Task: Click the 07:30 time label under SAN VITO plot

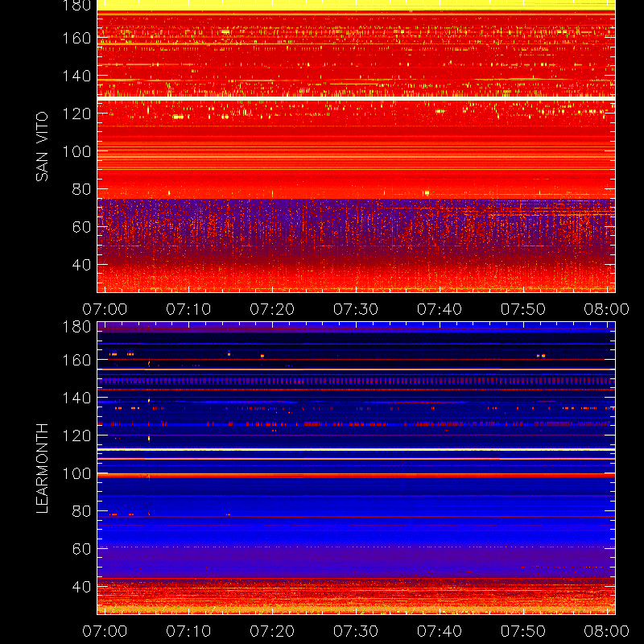Action: 356,309
